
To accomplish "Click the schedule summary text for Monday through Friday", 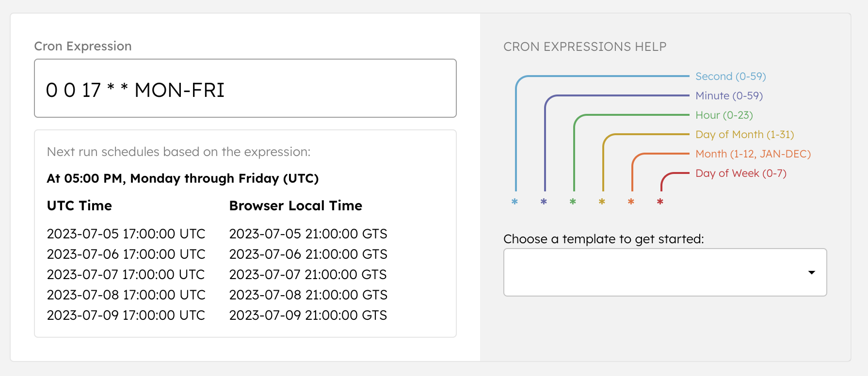I will tap(183, 178).
